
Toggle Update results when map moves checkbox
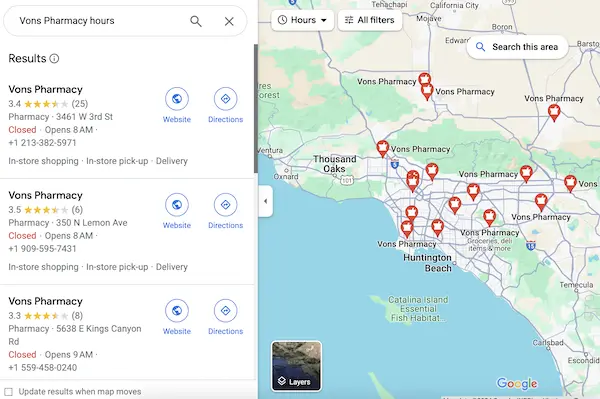point(8,392)
